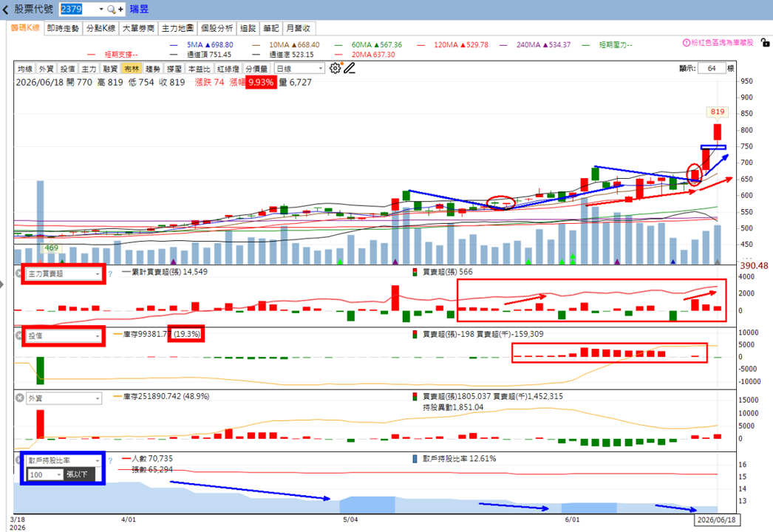The height and width of the screenshot is (532, 773).
Task: Toggle the 撐壓 overlay button
Action: coord(174,69)
